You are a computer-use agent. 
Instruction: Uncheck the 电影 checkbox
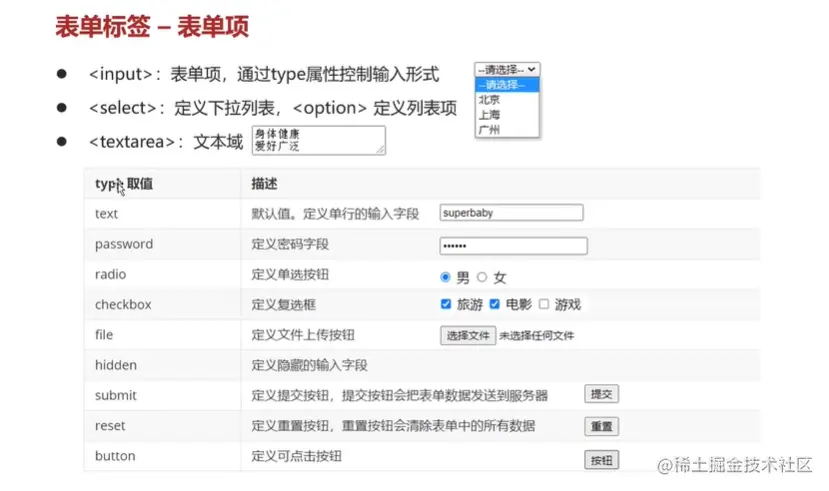pyautogui.click(x=494, y=304)
